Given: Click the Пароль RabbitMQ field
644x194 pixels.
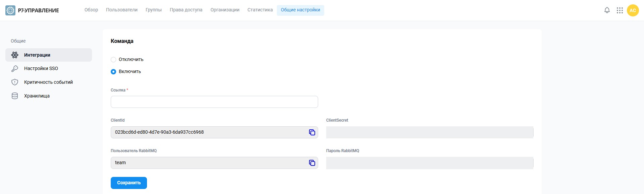Looking at the screenshot, I should coord(430,163).
